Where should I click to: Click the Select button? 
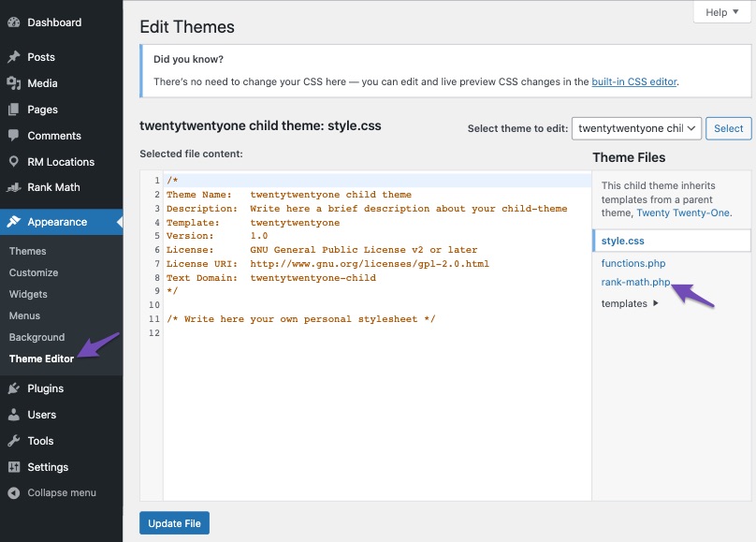pyautogui.click(x=729, y=128)
